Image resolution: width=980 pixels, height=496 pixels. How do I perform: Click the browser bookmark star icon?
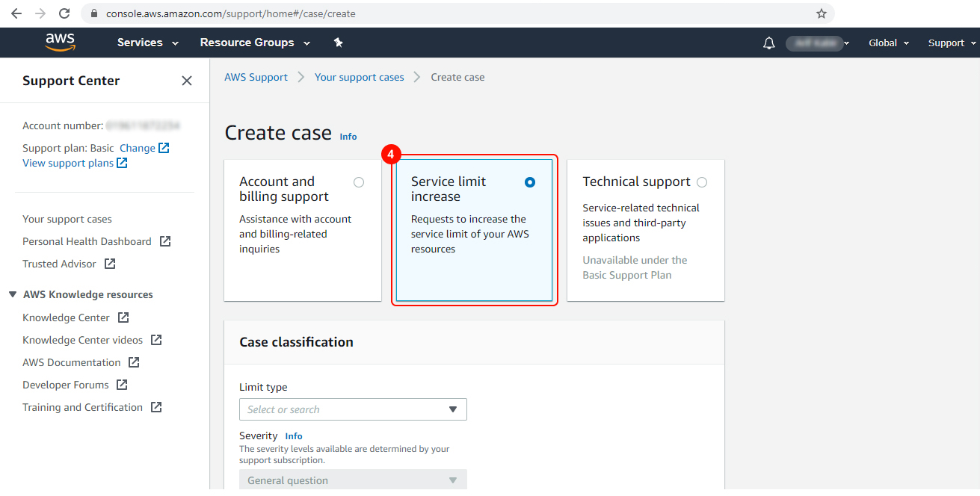point(822,13)
